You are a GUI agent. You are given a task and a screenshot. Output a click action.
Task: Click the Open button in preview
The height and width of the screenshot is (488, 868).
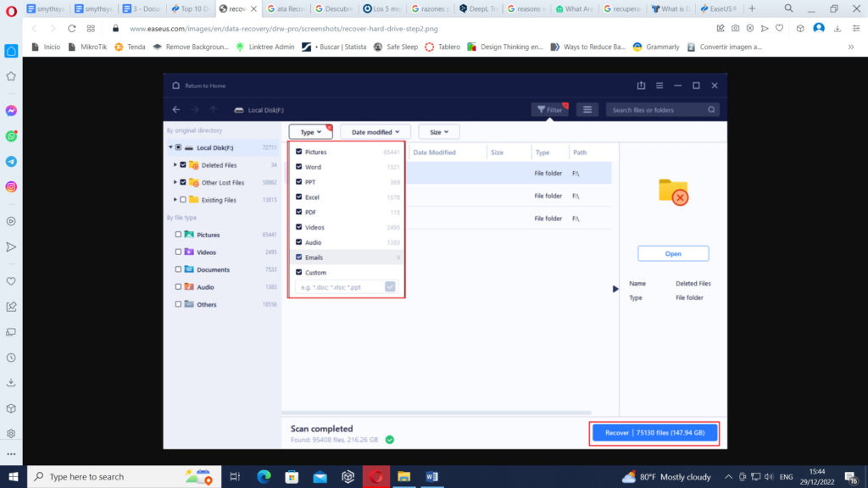(x=673, y=253)
